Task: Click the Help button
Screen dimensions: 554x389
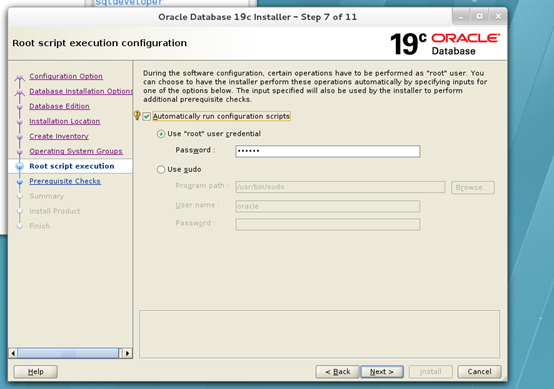Action: (x=35, y=372)
